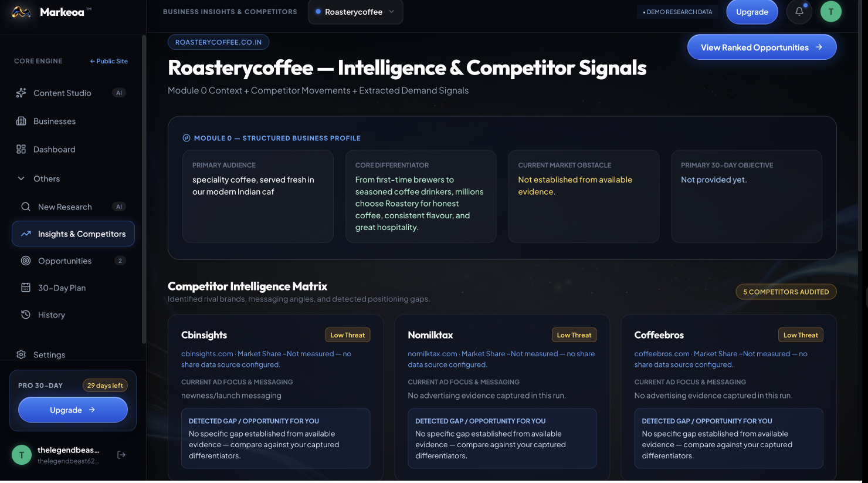Follow the Public Site link
868x483 pixels.
click(x=109, y=61)
